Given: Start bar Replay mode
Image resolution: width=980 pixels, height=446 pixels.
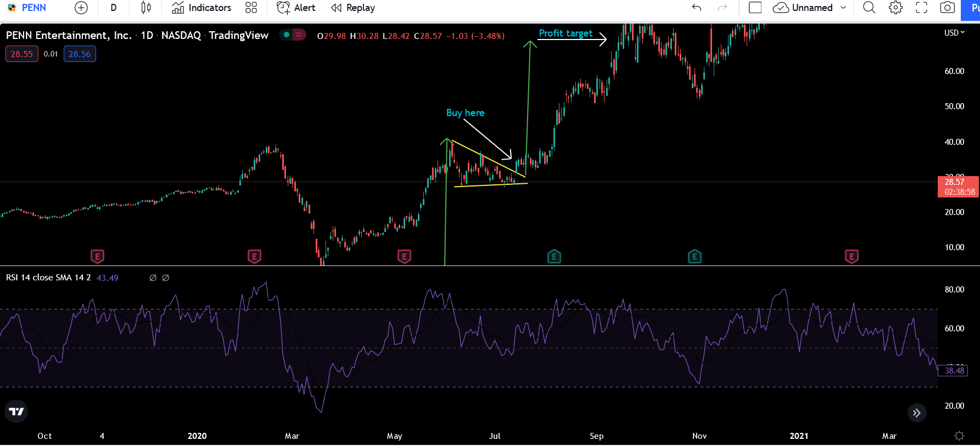Looking at the screenshot, I should [353, 8].
